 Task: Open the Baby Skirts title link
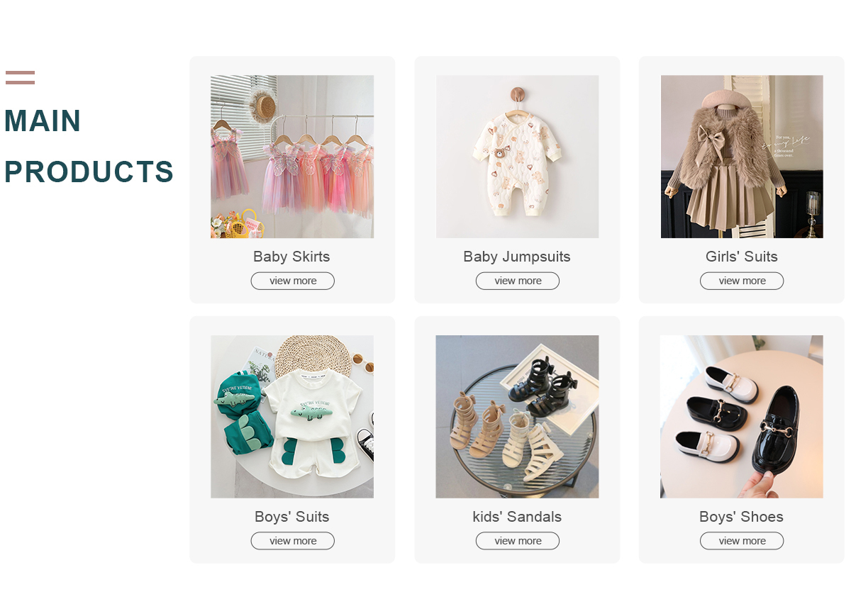click(x=291, y=257)
